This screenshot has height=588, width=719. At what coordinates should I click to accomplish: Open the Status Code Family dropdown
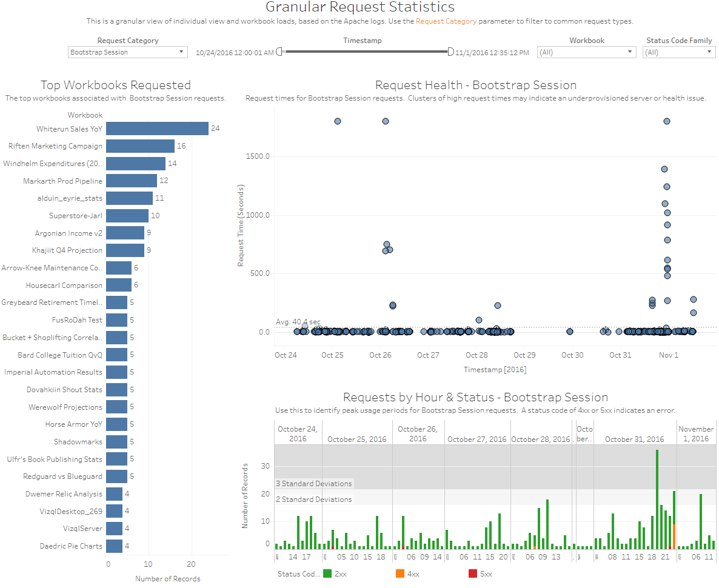point(678,52)
